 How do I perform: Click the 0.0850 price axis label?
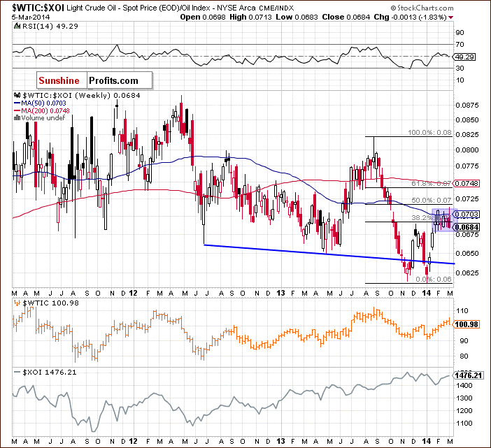tap(467, 120)
